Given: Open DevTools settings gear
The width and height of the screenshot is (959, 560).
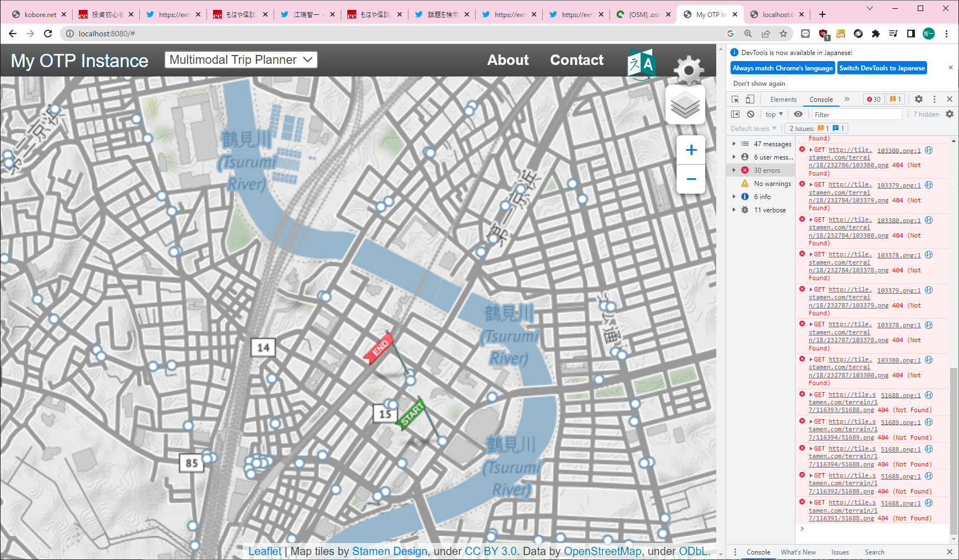Looking at the screenshot, I should pos(918,100).
